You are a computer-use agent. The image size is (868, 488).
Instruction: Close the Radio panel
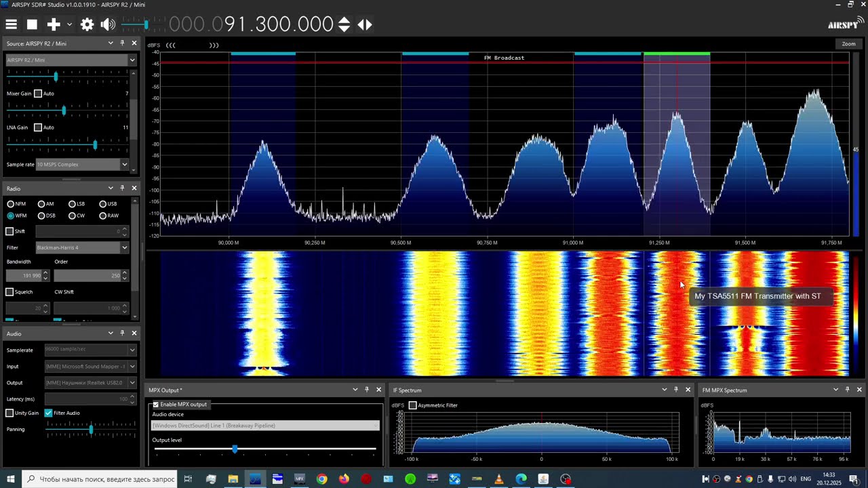pyautogui.click(x=134, y=188)
